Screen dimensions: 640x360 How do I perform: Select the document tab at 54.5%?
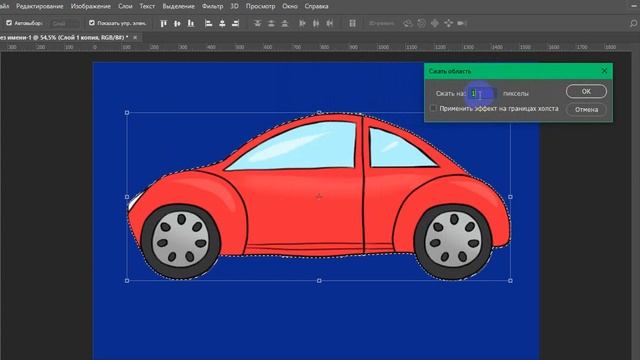coord(64,38)
